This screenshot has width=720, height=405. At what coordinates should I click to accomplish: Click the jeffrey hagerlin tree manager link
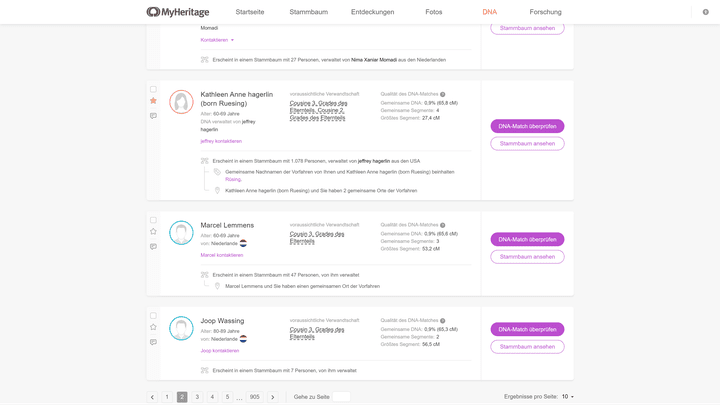point(374,161)
